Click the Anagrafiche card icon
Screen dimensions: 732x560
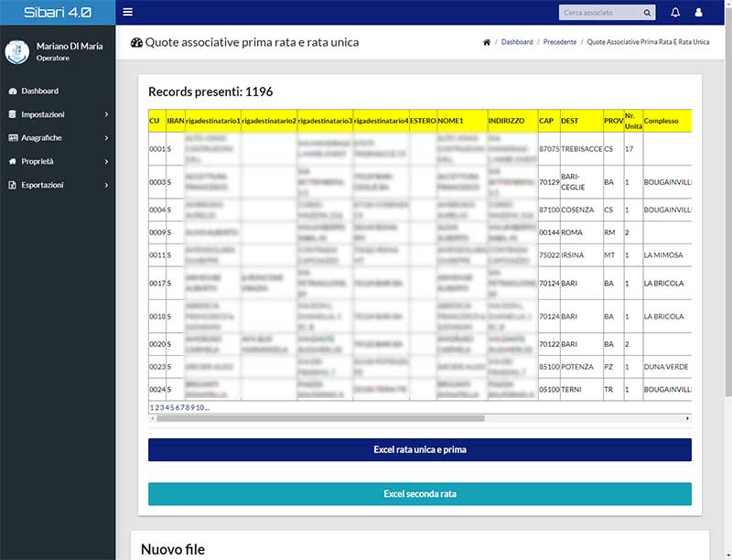point(13,137)
